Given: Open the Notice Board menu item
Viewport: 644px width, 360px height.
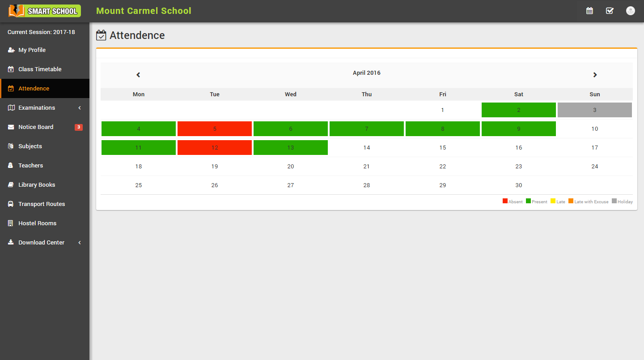Looking at the screenshot, I should (36, 127).
